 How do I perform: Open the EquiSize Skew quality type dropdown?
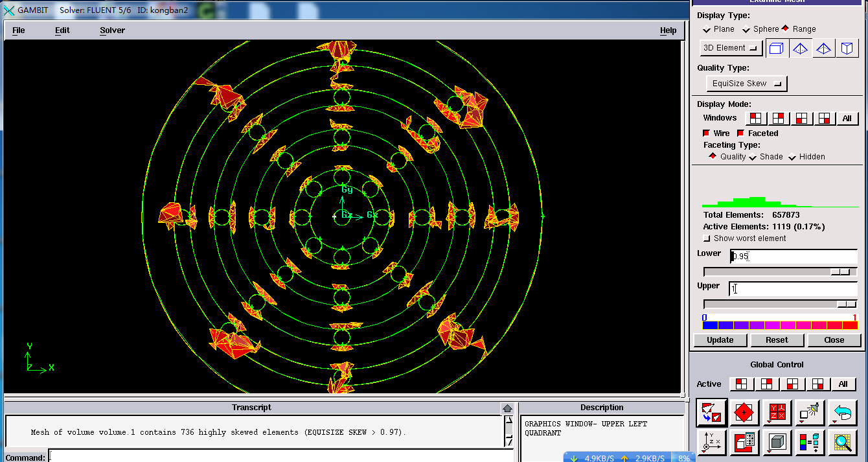pyautogui.click(x=746, y=84)
